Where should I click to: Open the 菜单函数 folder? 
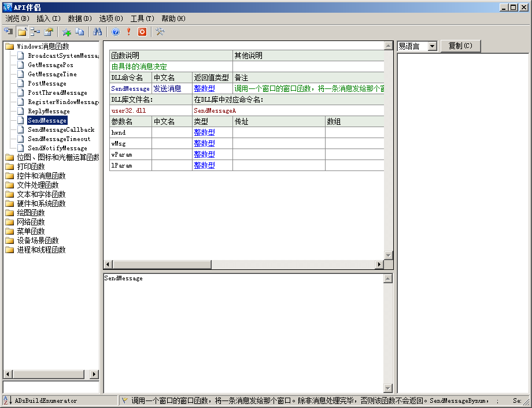coord(31,231)
